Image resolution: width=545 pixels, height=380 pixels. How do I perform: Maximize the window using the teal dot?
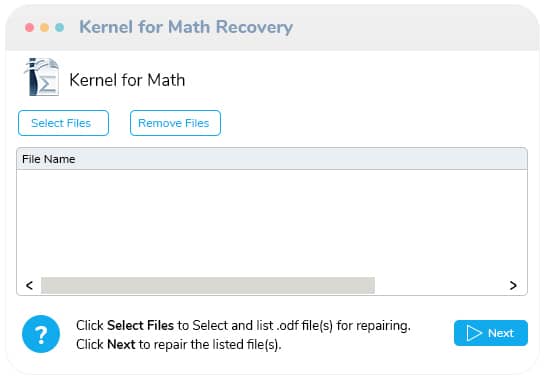[x=59, y=27]
